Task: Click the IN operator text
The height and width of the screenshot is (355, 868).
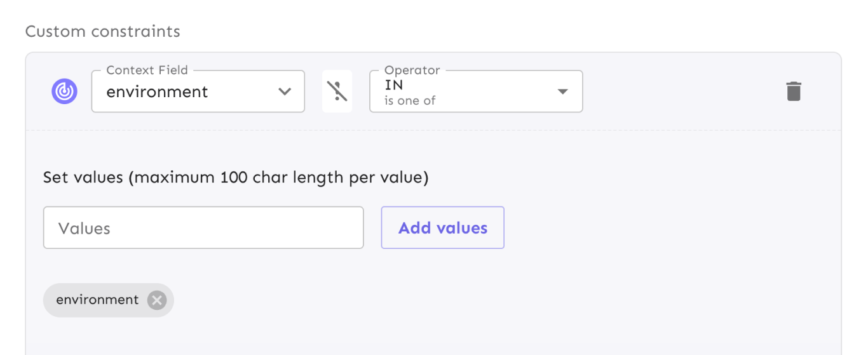Action: (393, 84)
